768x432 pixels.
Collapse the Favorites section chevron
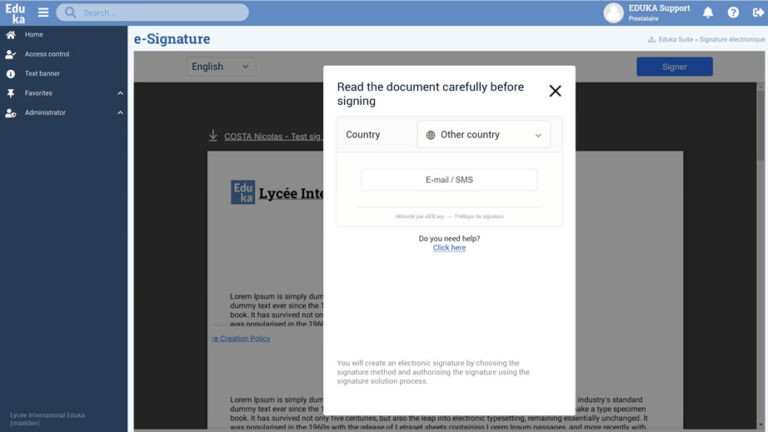pos(120,93)
